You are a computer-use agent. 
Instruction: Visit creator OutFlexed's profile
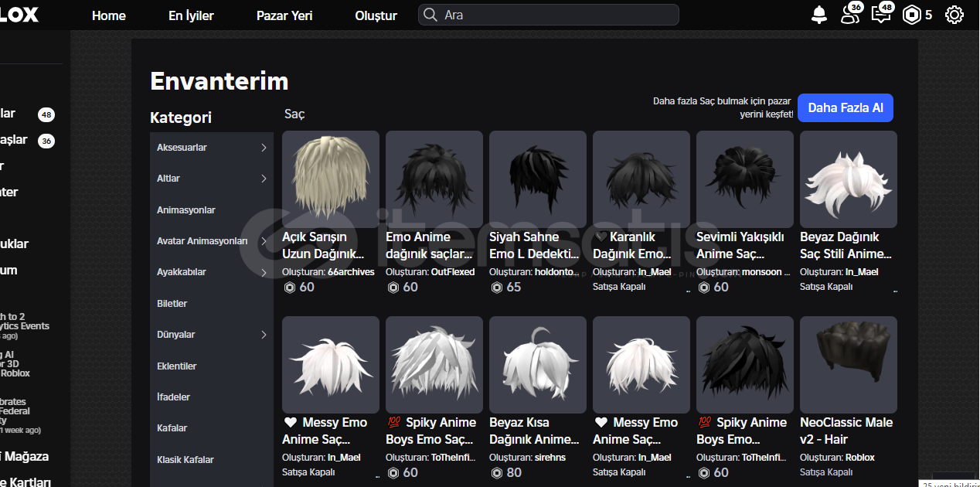pos(453,272)
